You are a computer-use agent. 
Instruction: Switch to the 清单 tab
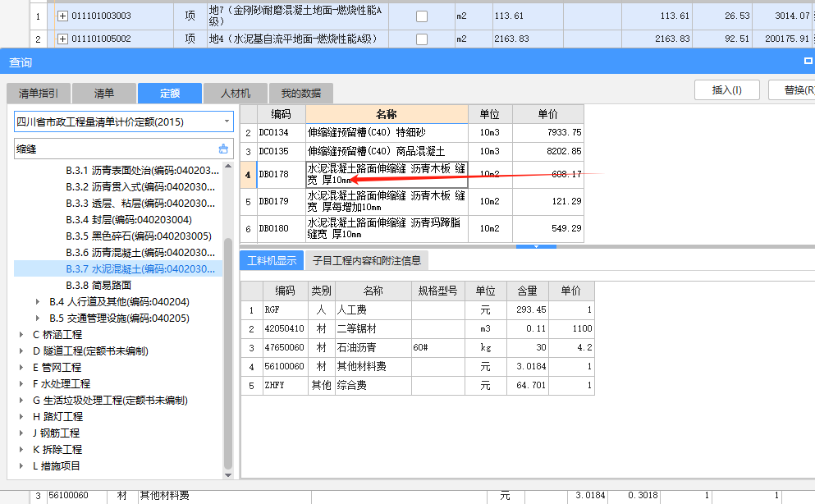click(x=104, y=94)
